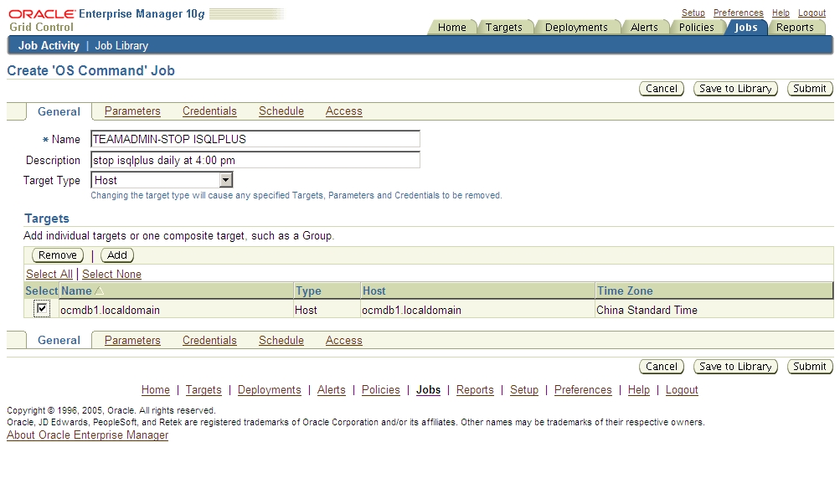Click the China Standard Time cell

[647, 310]
